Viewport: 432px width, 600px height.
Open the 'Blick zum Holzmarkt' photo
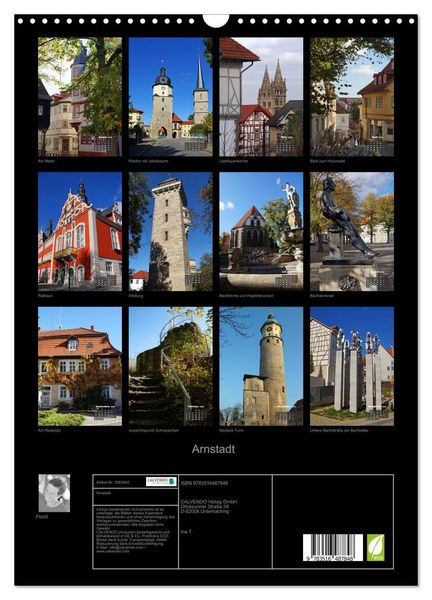coord(352,97)
